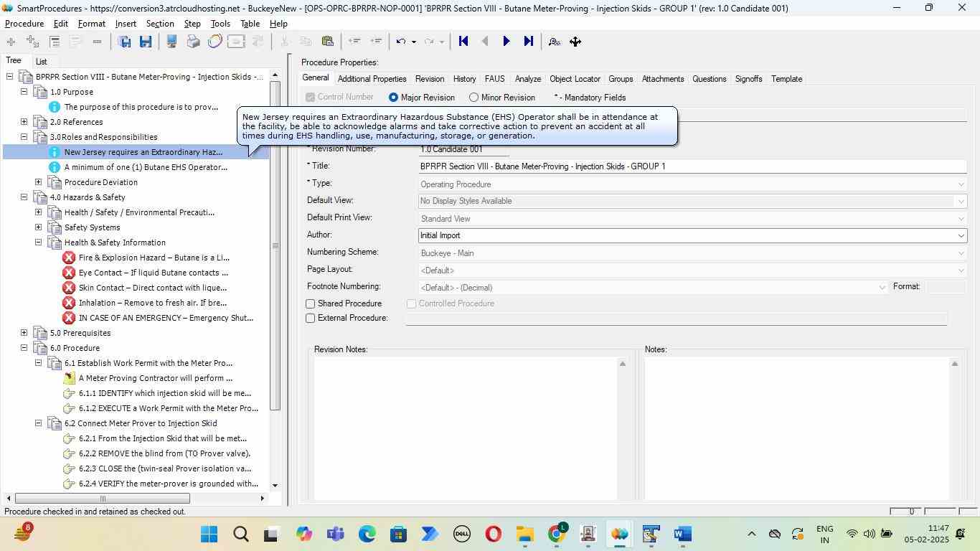Open the Procedure menu
The image size is (980, 551).
[24, 24]
